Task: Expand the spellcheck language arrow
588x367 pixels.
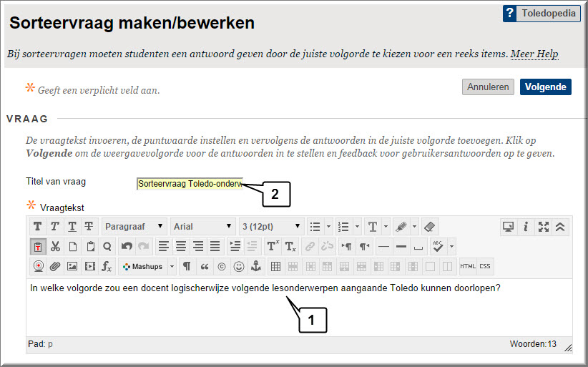Action: [x=451, y=247]
